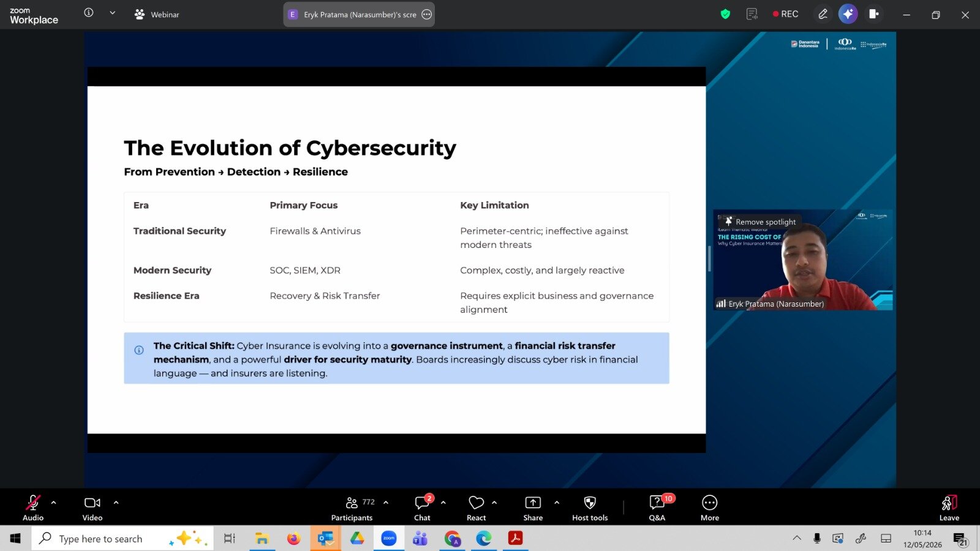Expand audio options chevron
This screenshot has height=551, width=980.
pyautogui.click(x=54, y=503)
